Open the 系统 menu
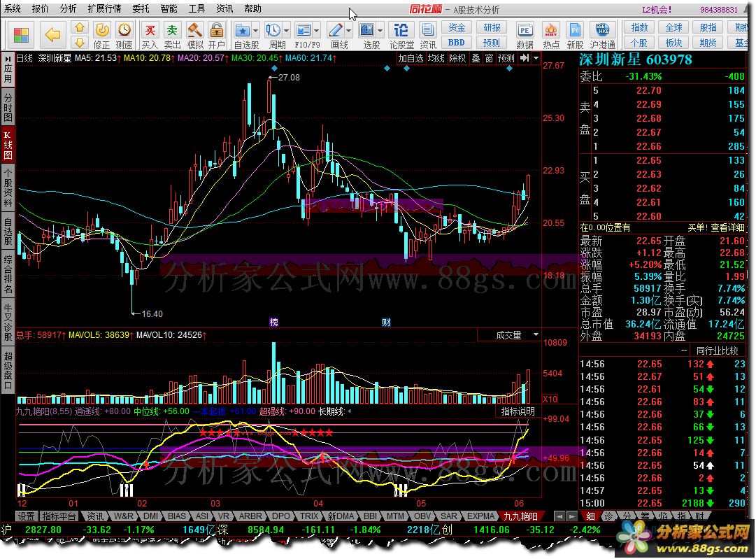The height and width of the screenshot is (559, 756). (13, 8)
